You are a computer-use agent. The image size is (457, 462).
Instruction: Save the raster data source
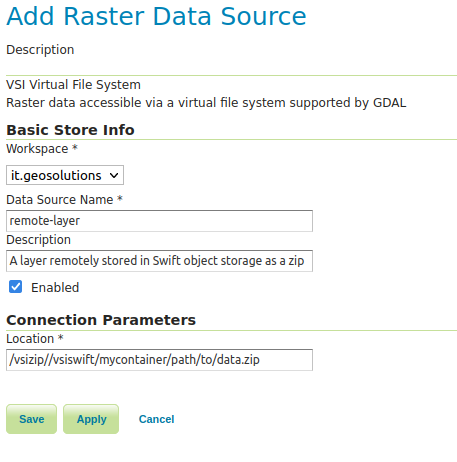pos(31,419)
